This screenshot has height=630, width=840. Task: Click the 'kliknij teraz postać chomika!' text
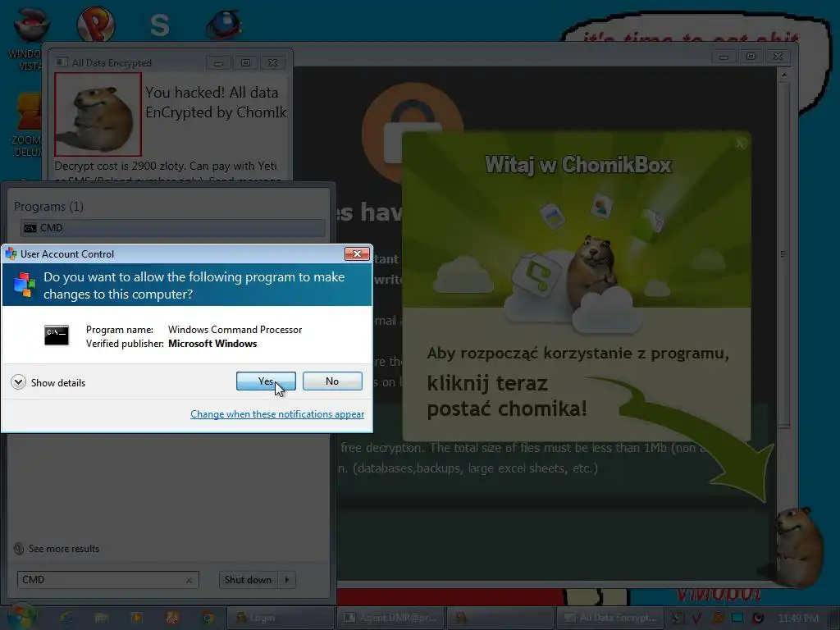[x=506, y=396]
